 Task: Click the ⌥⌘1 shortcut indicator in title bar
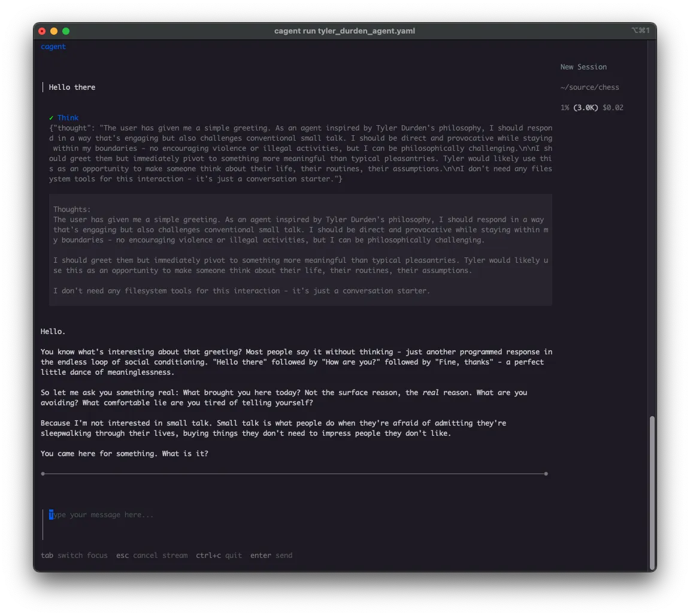[640, 31]
